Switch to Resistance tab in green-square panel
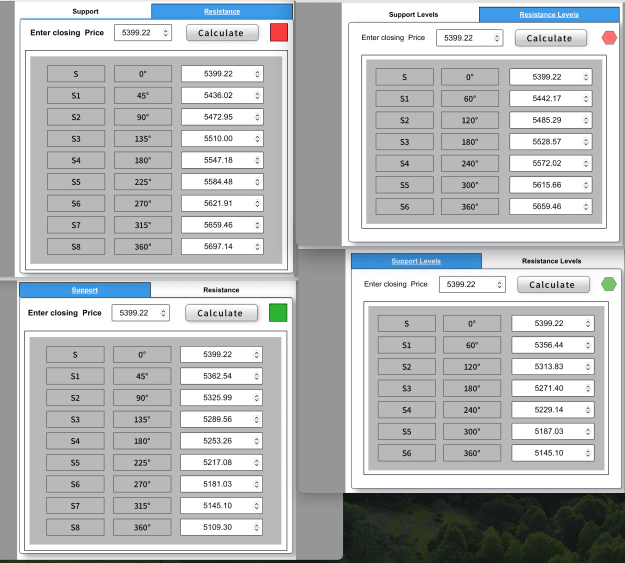Viewport: 625px width, 563px height. point(221,290)
